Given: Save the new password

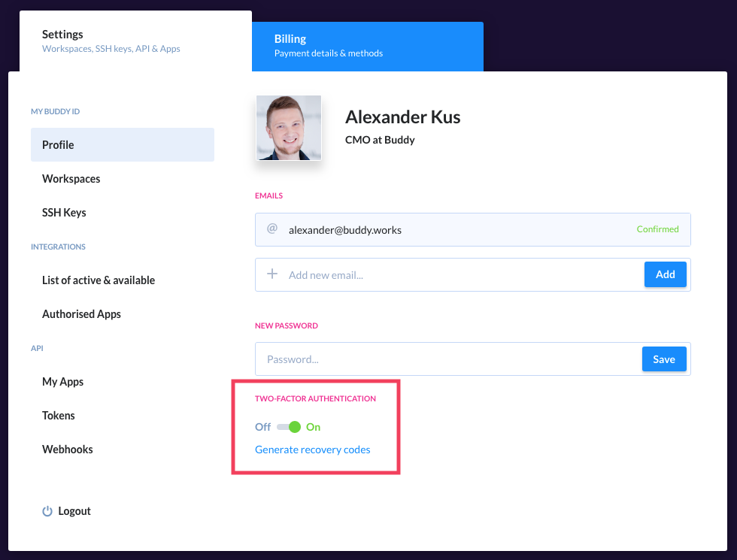Looking at the screenshot, I should [663, 359].
